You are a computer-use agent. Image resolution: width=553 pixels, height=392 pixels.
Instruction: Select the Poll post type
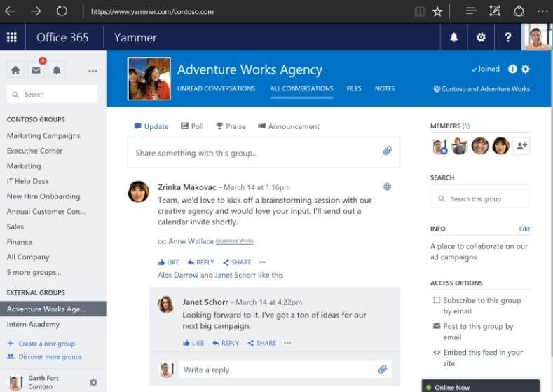[x=192, y=126]
